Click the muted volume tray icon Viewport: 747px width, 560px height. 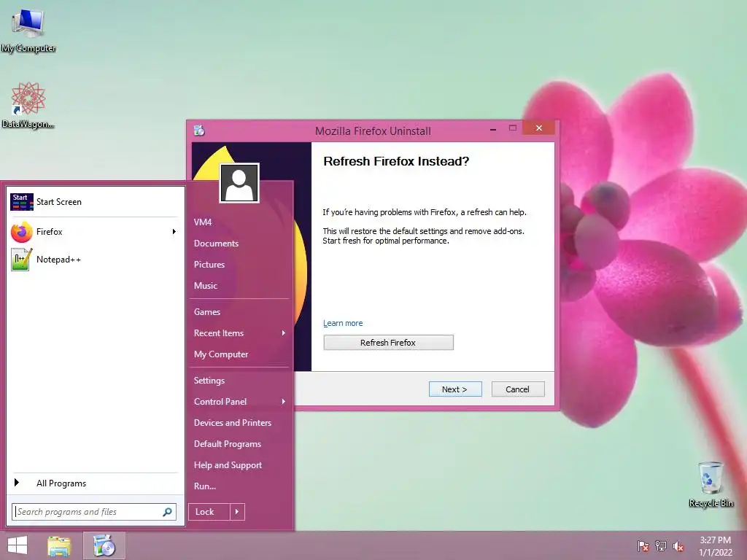pos(678,545)
